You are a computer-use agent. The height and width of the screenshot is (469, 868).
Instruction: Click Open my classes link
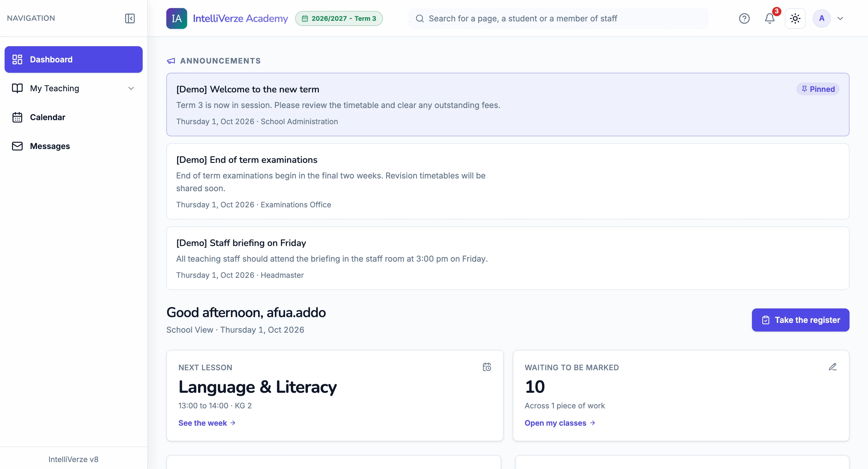[560, 423]
